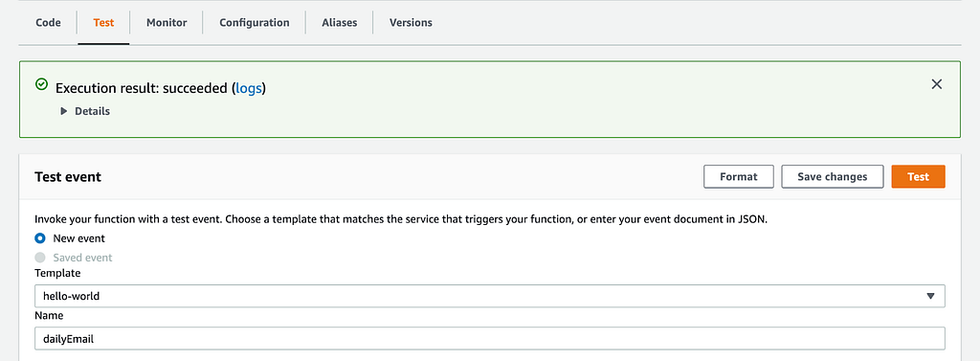Open the hello-world Template dropdown
Image resolution: width=980 pixels, height=361 pixels.
coord(490,296)
